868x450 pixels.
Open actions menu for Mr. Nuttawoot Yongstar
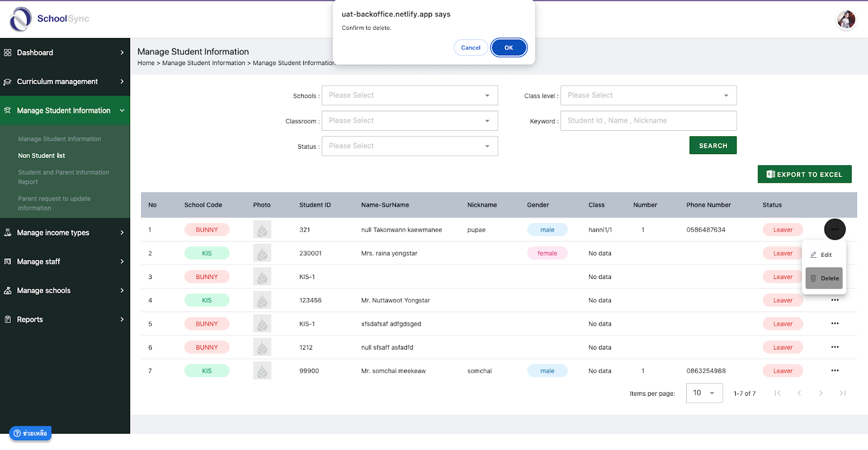(835, 300)
